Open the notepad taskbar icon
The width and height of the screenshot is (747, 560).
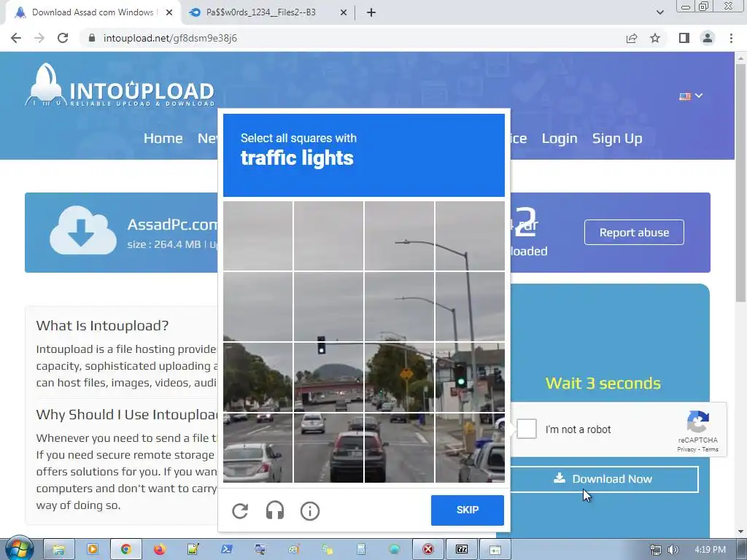[x=193, y=550]
